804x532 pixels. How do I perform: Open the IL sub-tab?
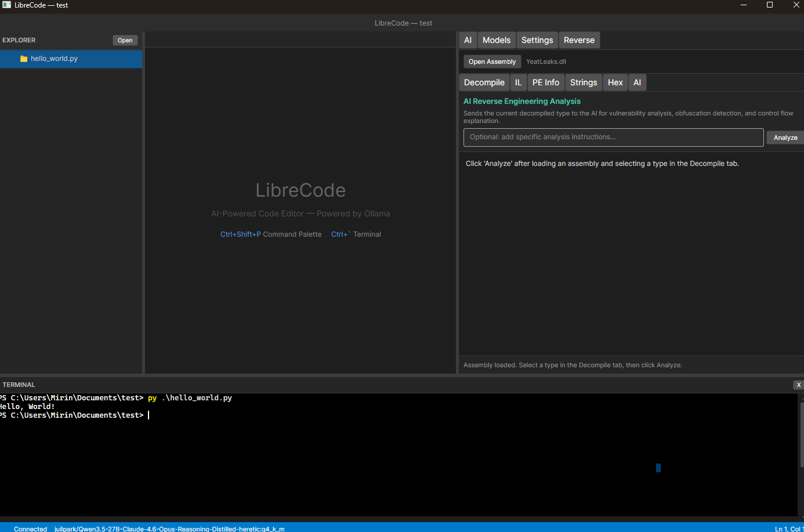(x=519, y=82)
